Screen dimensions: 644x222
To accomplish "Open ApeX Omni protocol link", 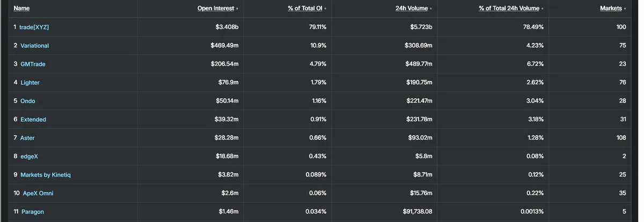I will pyautogui.click(x=38, y=194).
